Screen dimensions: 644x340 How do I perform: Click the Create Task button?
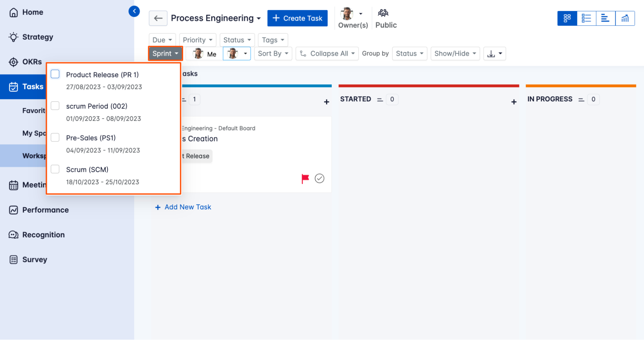pyautogui.click(x=297, y=18)
